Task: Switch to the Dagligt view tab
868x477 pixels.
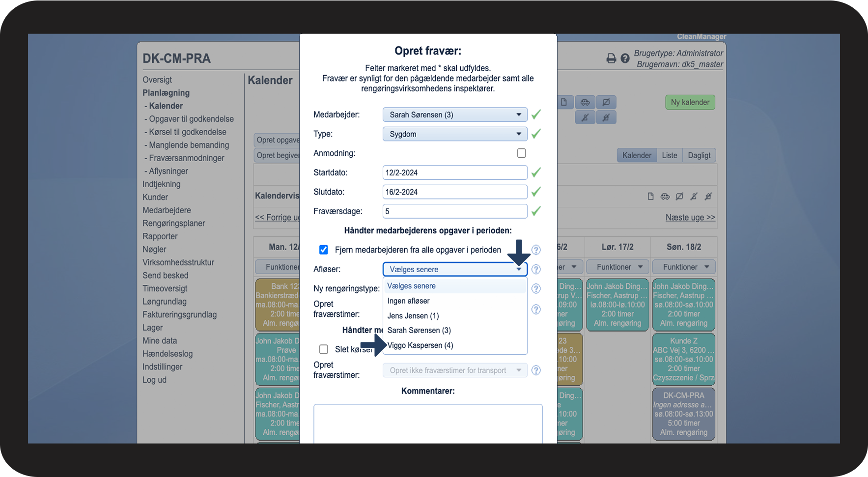Action: pos(699,155)
